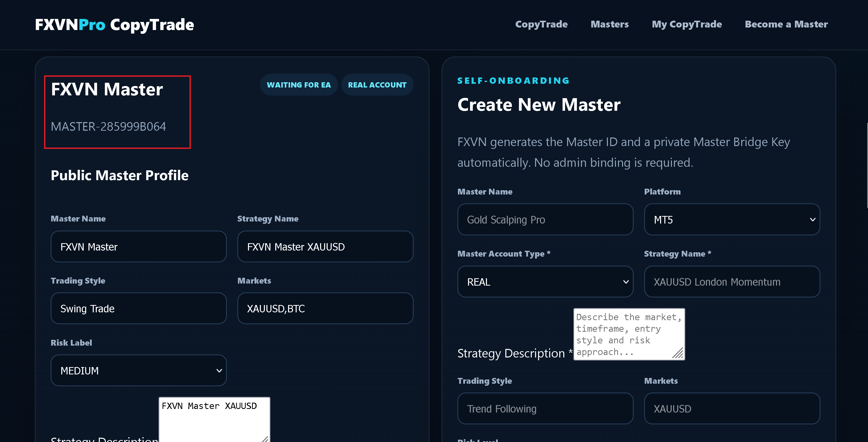Click the FXVN Master profile heading
Viewport: 868px width, 442px height.
pos(107,89)
